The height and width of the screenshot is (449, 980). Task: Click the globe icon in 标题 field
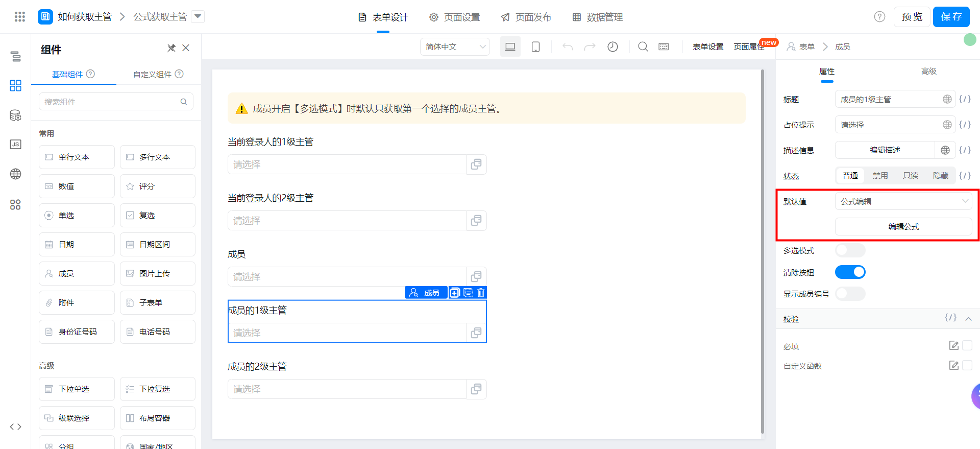(x=947, y=99)
